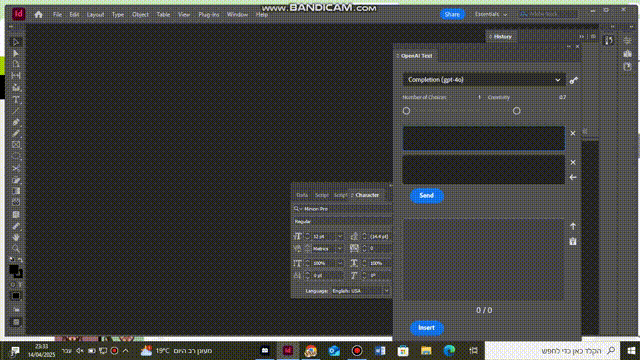Viewport: 640px width, 360px height.
Task: Select the Gradient Swatch tool
Action: [16, 191]
